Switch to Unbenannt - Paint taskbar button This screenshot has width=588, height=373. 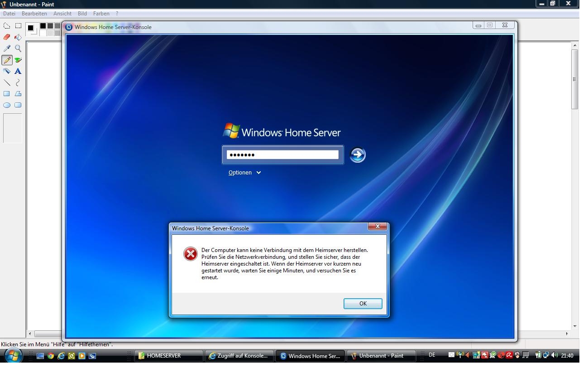381,356
